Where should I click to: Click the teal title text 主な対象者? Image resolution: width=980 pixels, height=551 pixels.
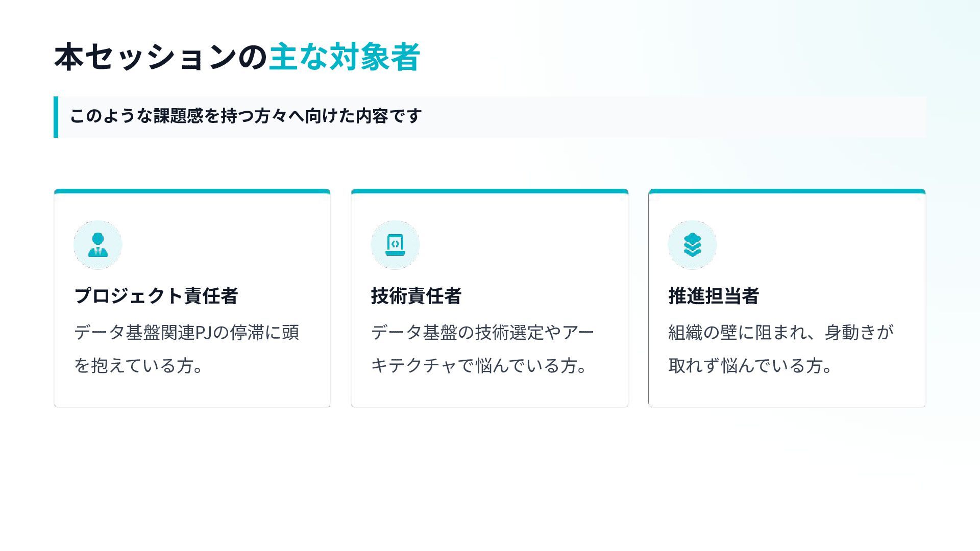click(x=344, y=57)
